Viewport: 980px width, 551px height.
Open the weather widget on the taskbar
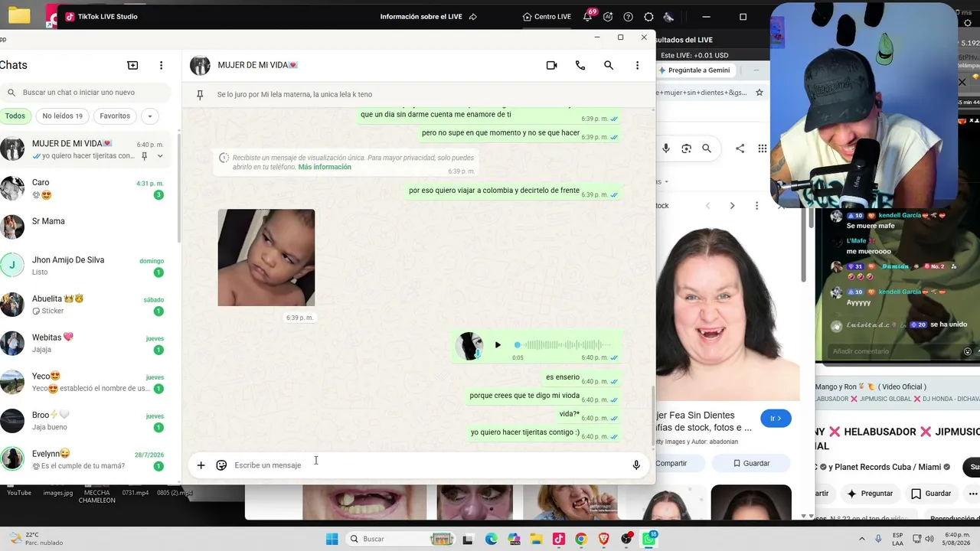click(x=37, y=539)
